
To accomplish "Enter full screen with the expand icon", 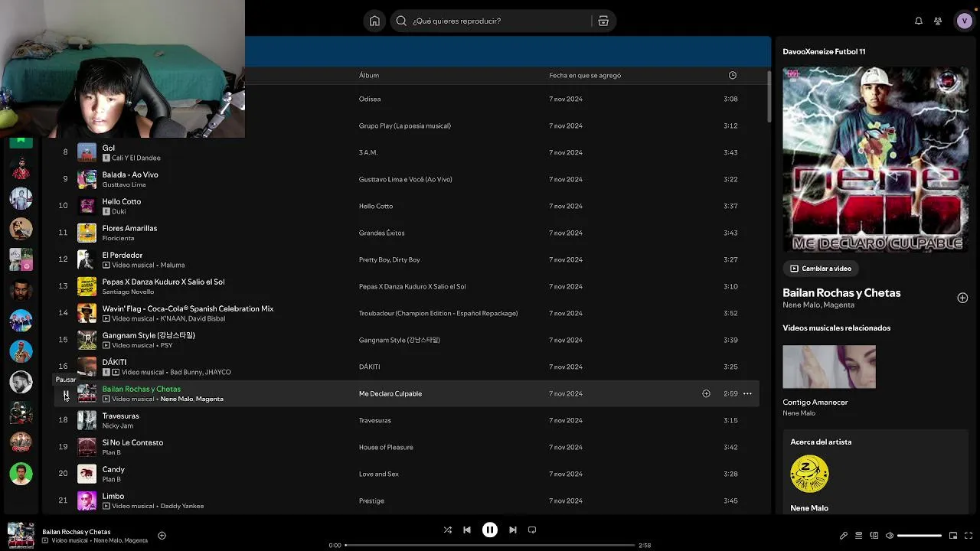I will click(x=969, y=536).
